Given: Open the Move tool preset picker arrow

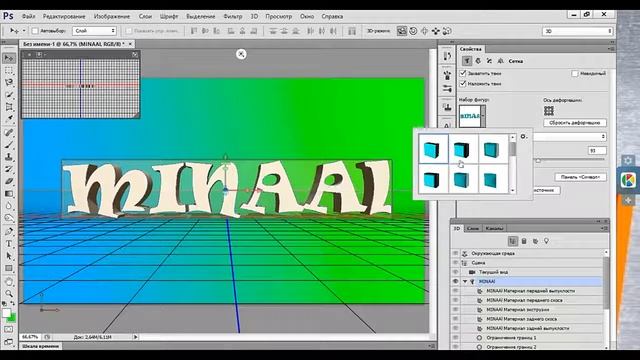Looking at the screenshot, I should coord(24,31).
